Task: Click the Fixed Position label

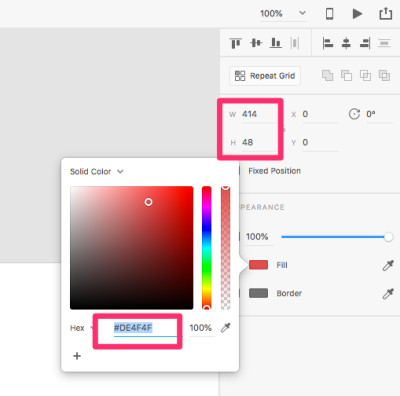Action: 274,171
